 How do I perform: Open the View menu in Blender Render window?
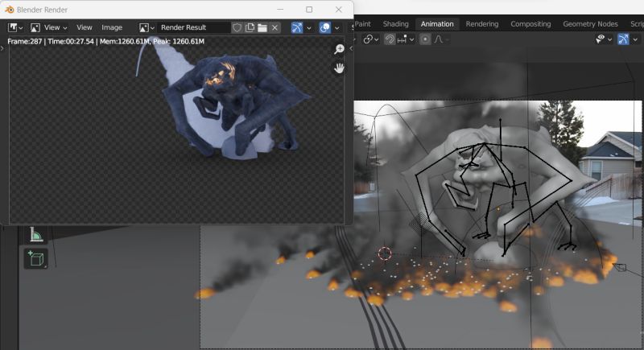pyautogui.click(x=85, y=27)
